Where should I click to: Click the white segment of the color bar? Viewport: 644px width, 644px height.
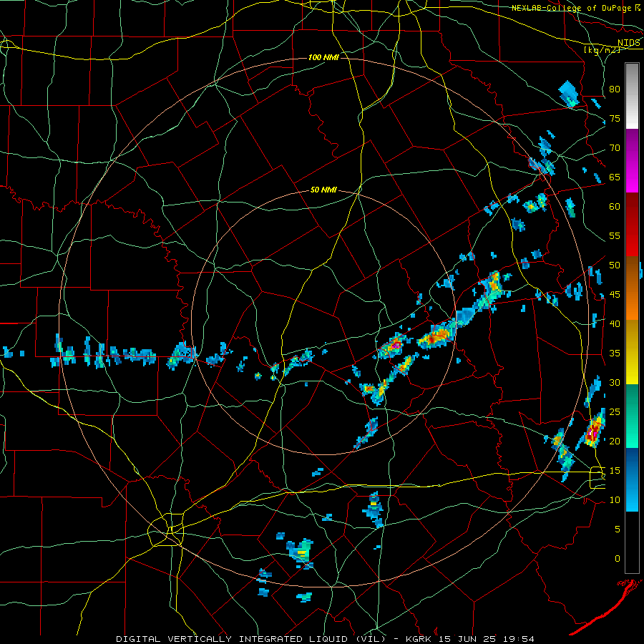pyautogui.click(x=632, y=96)
